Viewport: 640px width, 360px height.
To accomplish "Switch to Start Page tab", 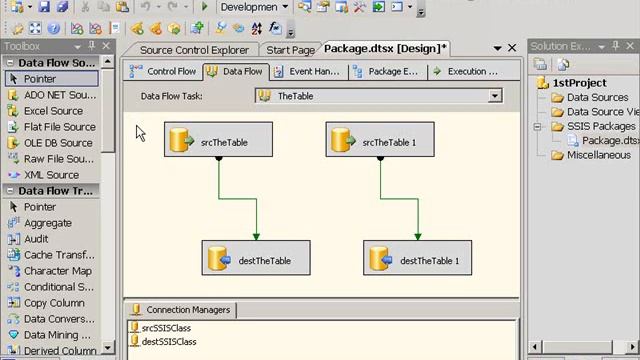I will pyautogui.click(x=290, y=50).
